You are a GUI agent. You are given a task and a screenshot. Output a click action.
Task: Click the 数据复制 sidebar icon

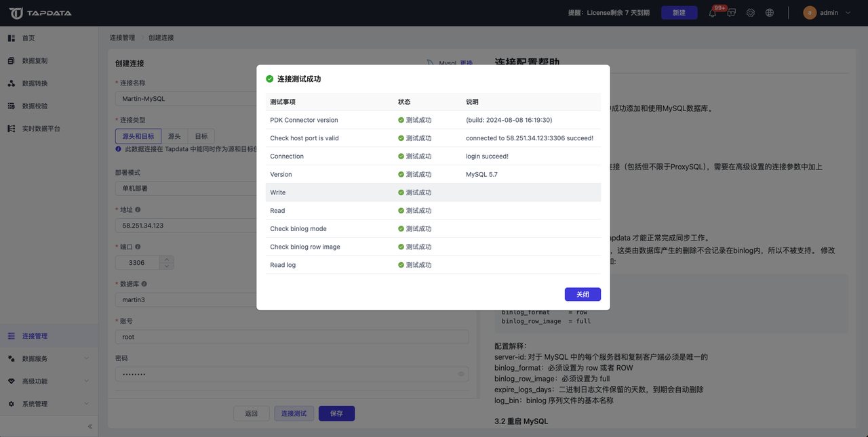[x=12, y=60]
